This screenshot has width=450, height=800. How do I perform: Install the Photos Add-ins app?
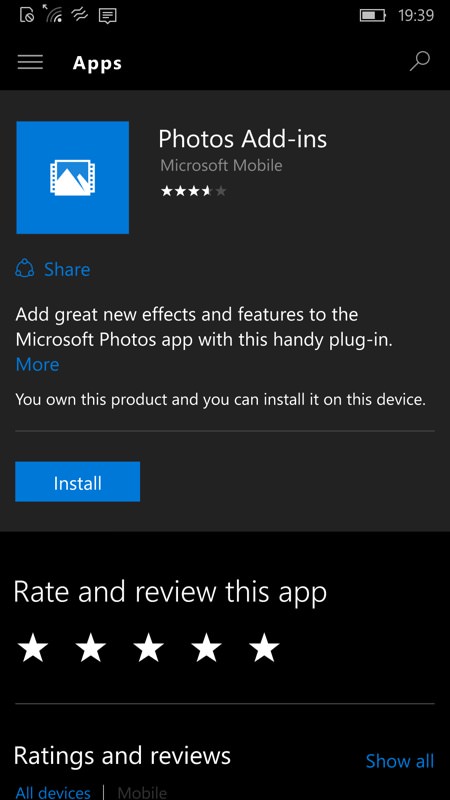pos(78,482)
